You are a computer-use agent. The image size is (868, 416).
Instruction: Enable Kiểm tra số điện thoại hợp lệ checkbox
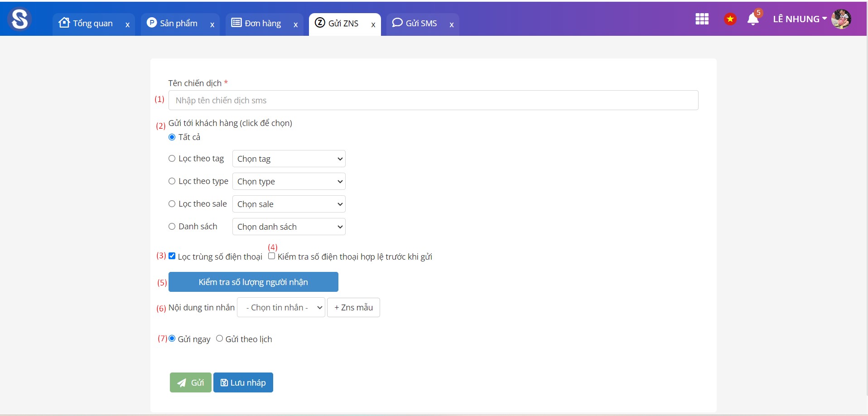coord(272,256)
